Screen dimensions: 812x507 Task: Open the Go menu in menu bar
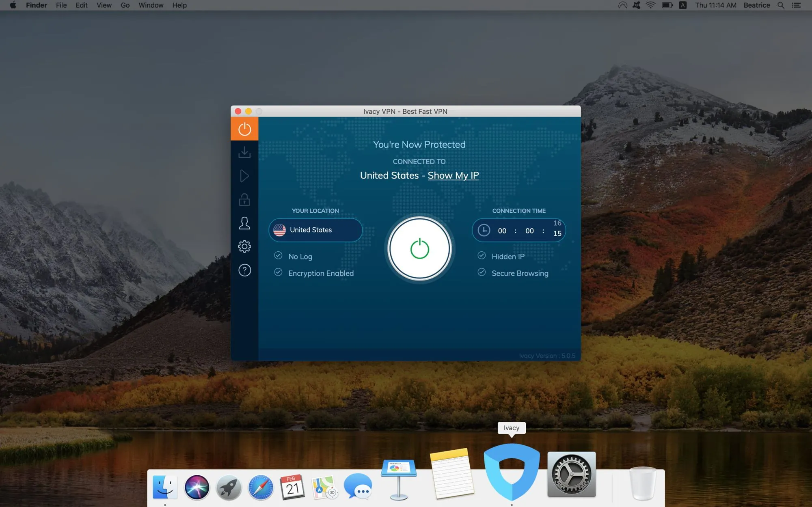pyautogui.click(x=125, y=5)
